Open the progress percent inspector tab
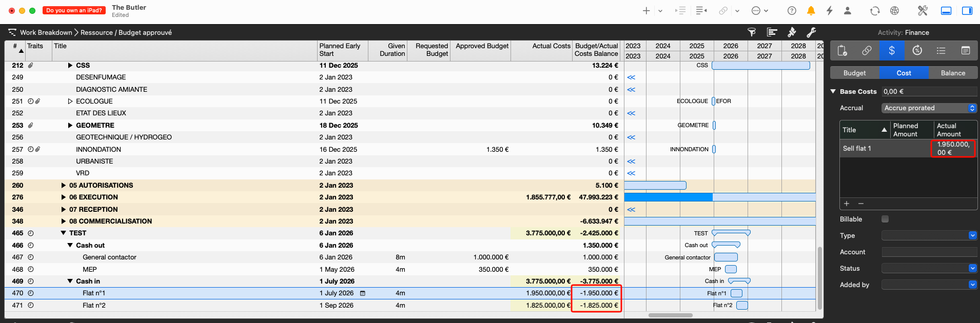This screenshot has height=323, width=980. pos(917,50)
